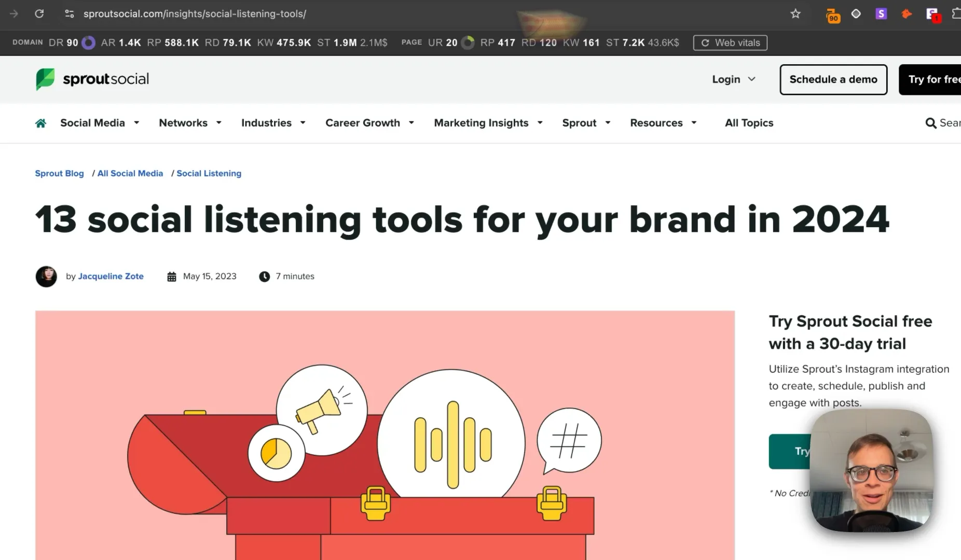Follow the Sprout Blog breadcrumb link
Viewport: 961px width, 560px height.
(59, 173)
